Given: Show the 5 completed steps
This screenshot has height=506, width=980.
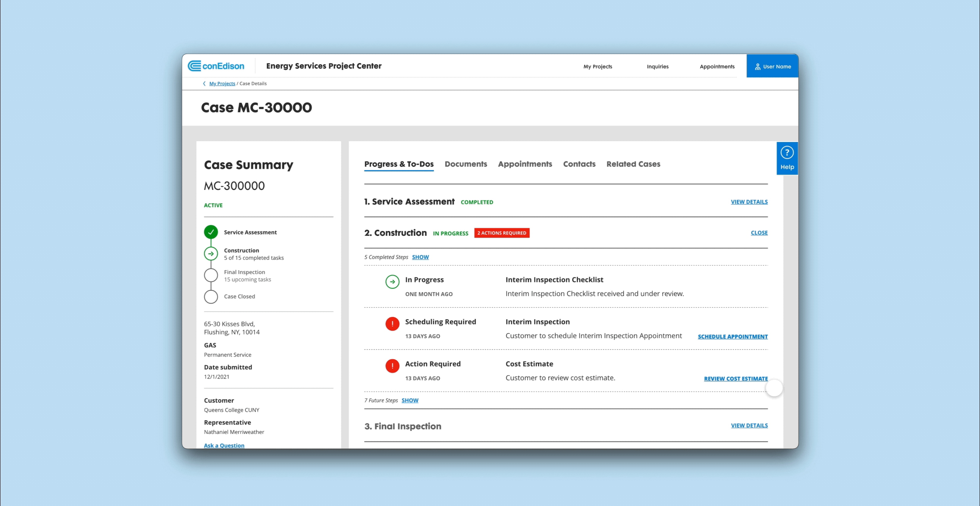Looking at the screenshot, I should click(x=420, y=257).
